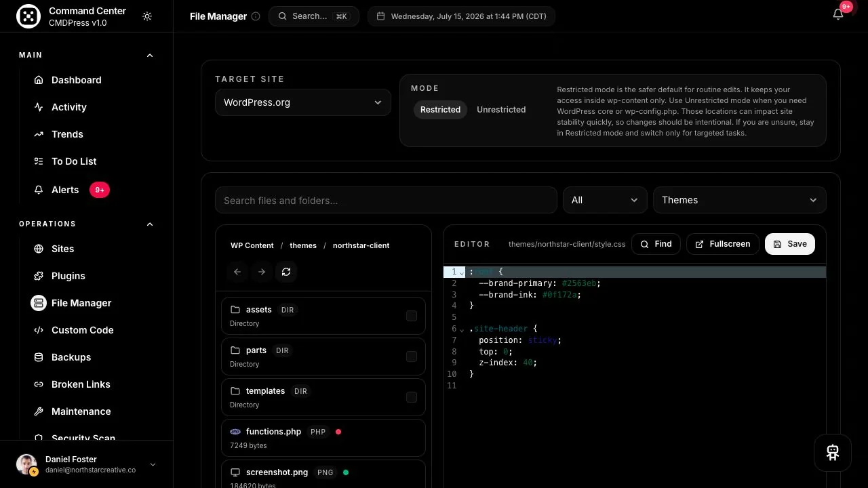This screenshot has width=868, height=488.
Task: Open the robot assistant chat icon
Action: pos(833,453)
